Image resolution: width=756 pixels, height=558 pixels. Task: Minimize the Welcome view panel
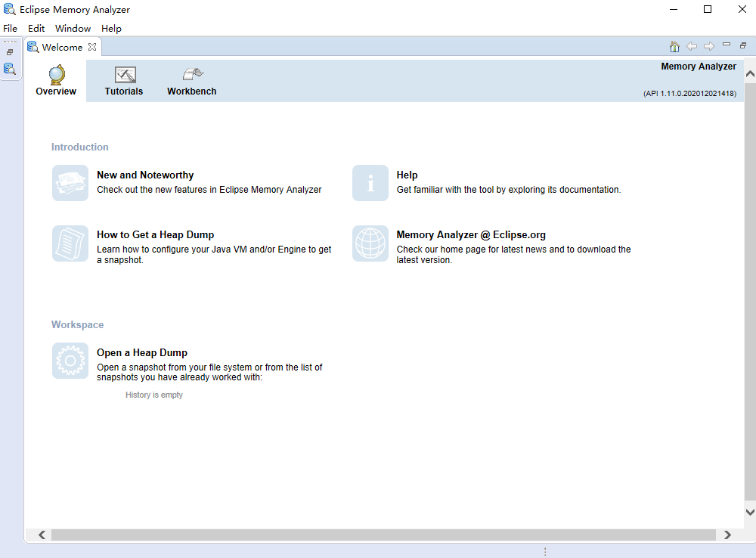click(x=727, y=45)
